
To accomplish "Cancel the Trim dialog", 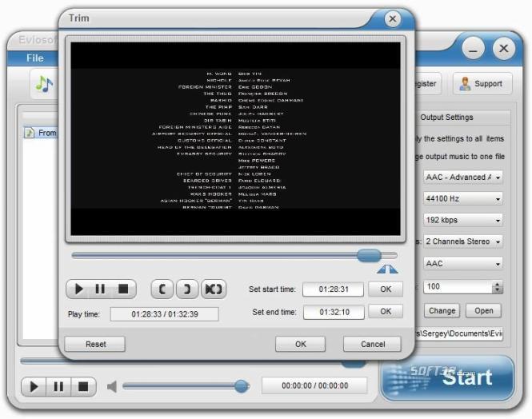I will 372,344.
